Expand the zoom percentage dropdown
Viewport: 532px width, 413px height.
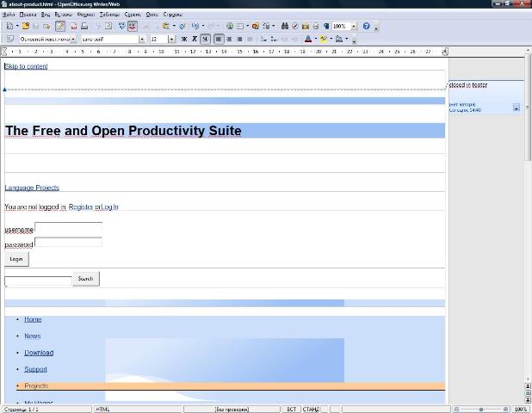(353, 26)
